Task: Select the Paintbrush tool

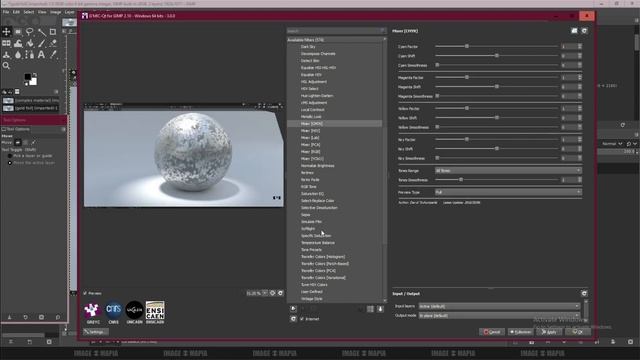Action: [x=41, y=43]
